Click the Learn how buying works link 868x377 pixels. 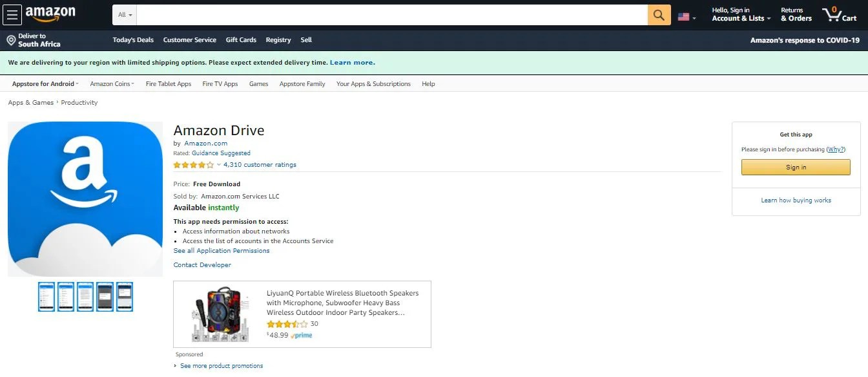(796, 200)
